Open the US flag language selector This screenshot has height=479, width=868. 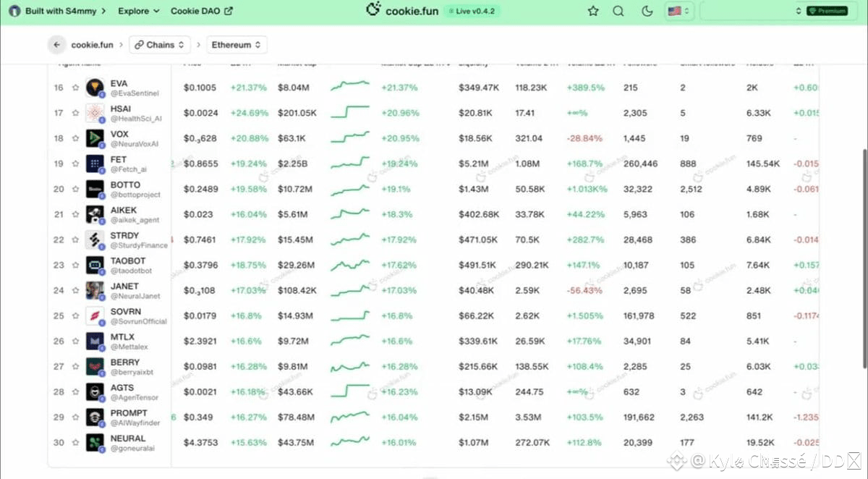coord(677,11)
